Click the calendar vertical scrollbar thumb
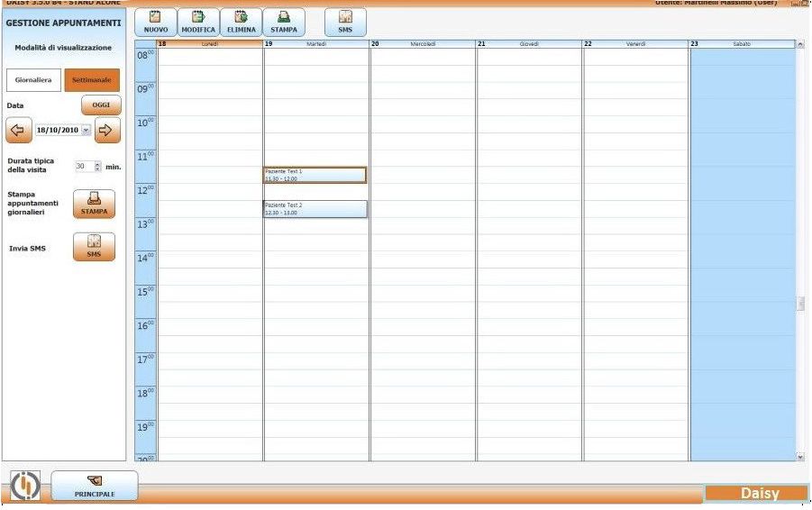Image resolution: width=812 pixels, height=510 pixels. click(x=799, y=305)
